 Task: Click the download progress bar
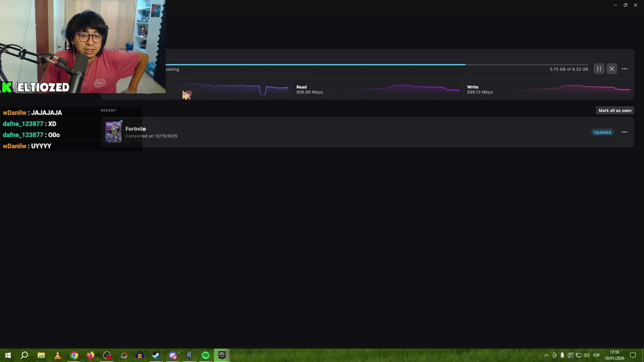click(376, 64)
